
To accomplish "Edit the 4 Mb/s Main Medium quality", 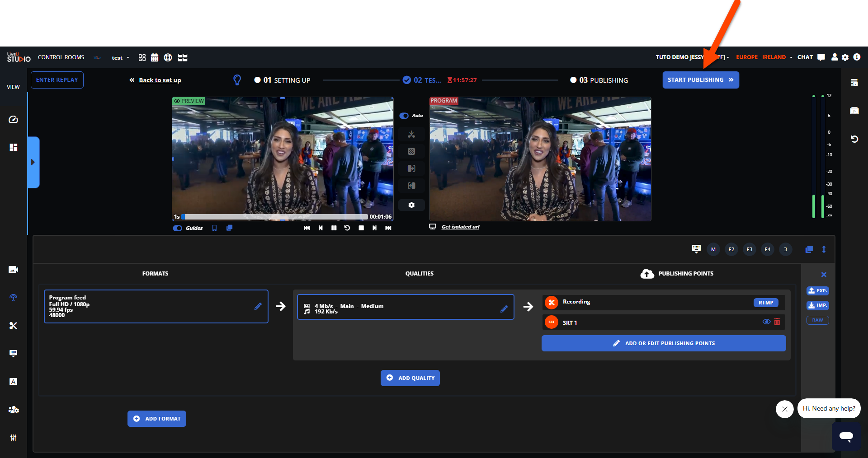I will pos(504,309).
